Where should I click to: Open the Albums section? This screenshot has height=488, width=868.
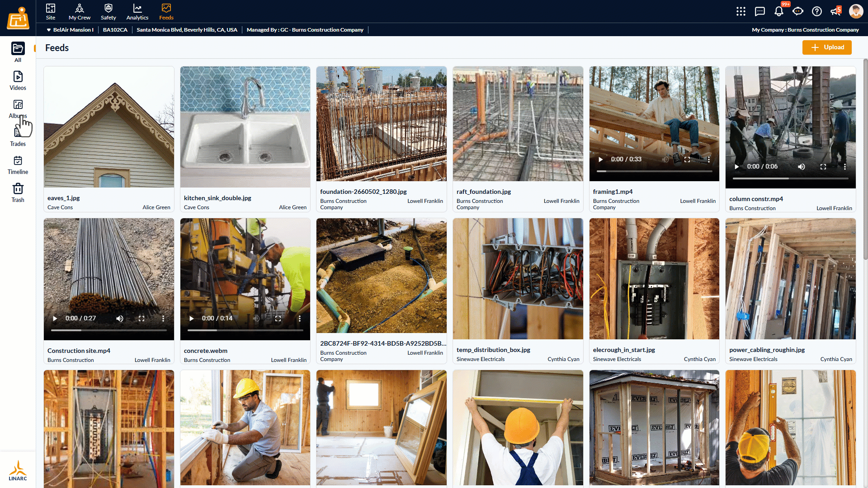18,108
